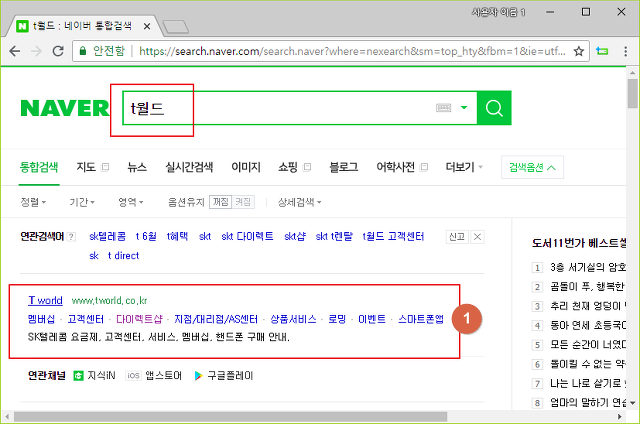
Task: Open the green extension icon in toolbar
Action: pyautogui.click(x=602, y=51)
